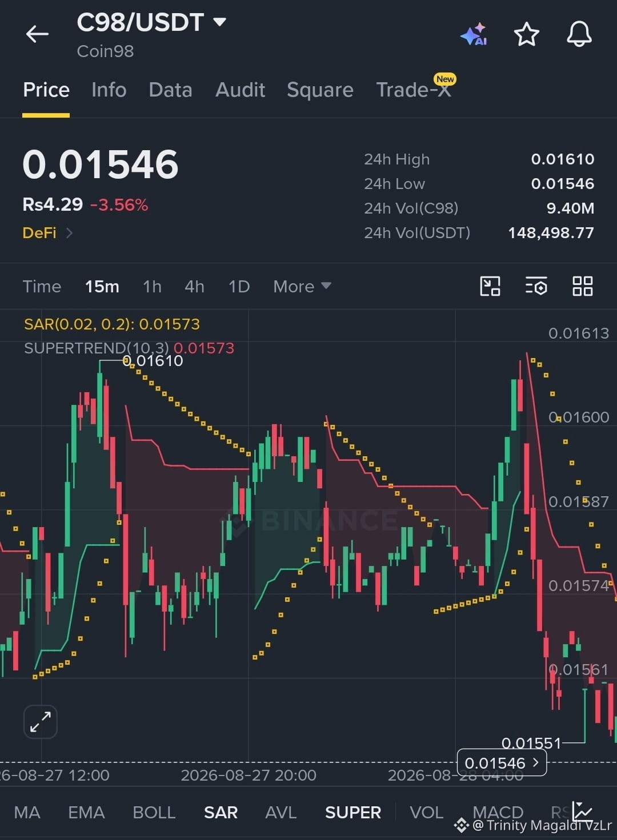617x840 pixels.
Task: Tap the 0.01587 price axis label
Action: (579, 502)
